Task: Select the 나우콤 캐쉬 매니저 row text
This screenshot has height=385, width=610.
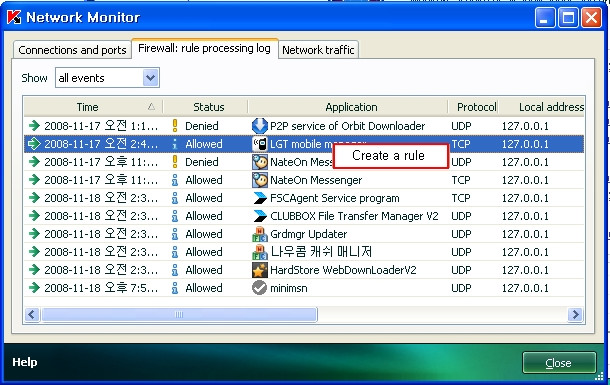Action: point(321,252)
